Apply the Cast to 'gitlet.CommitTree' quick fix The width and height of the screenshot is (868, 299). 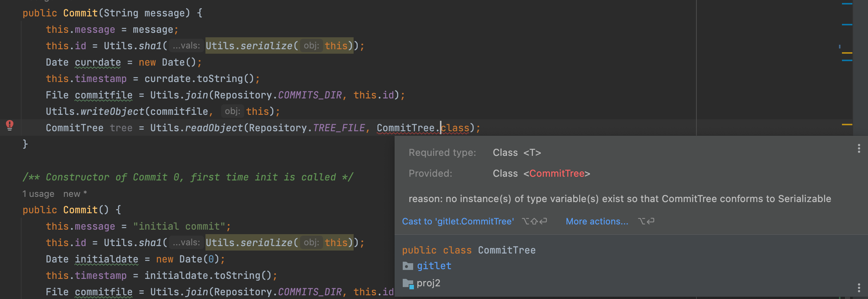458,221
